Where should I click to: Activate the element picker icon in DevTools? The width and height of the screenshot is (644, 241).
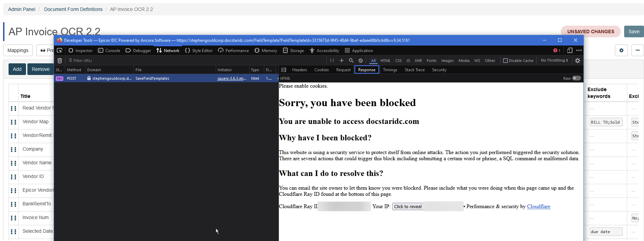click(60, 51)
